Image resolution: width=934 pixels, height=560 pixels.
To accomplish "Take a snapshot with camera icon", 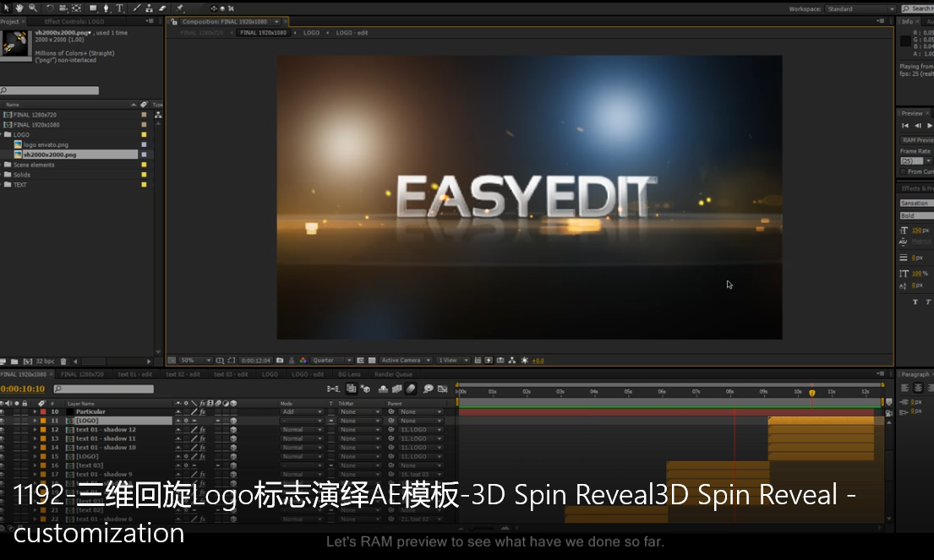I will pos(280,360).
